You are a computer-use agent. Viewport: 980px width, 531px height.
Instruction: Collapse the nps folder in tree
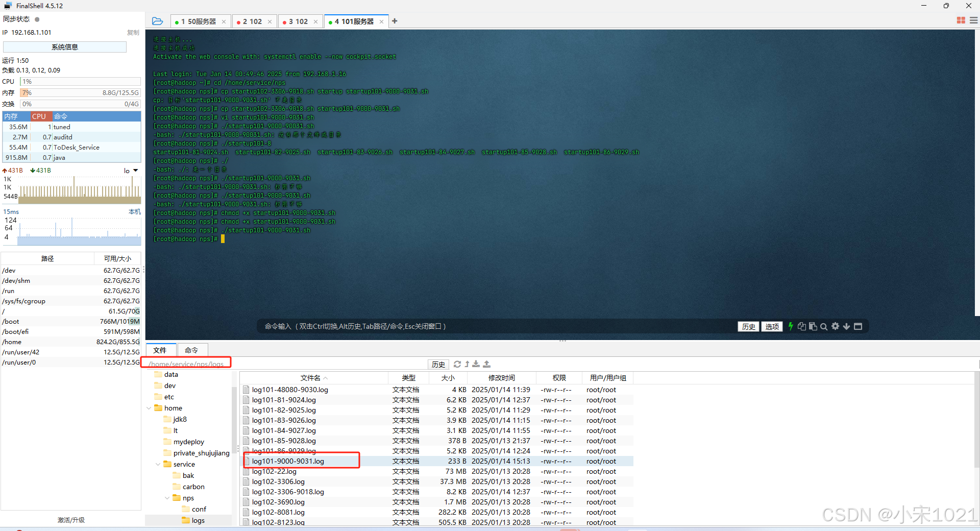point(167,498)
